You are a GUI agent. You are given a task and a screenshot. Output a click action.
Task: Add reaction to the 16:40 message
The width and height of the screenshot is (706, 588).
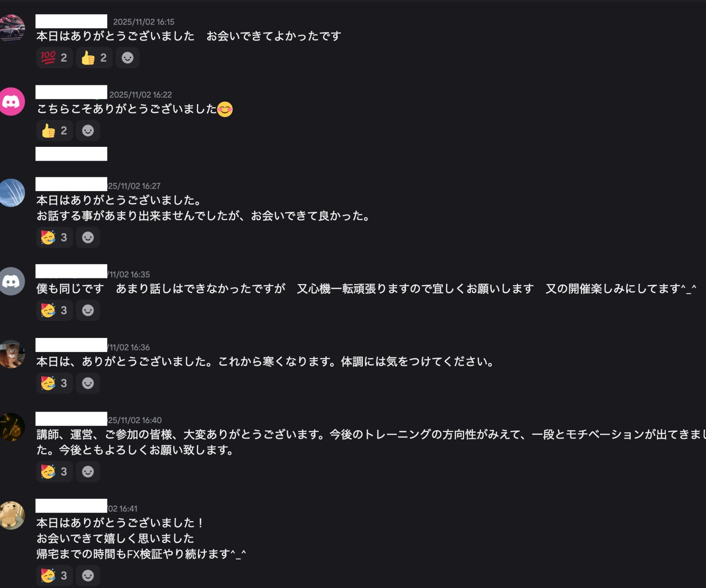click(x=88, y=472)
